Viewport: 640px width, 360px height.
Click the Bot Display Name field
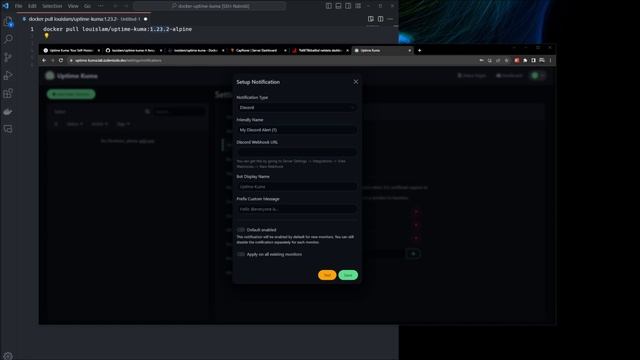(296, 187)
